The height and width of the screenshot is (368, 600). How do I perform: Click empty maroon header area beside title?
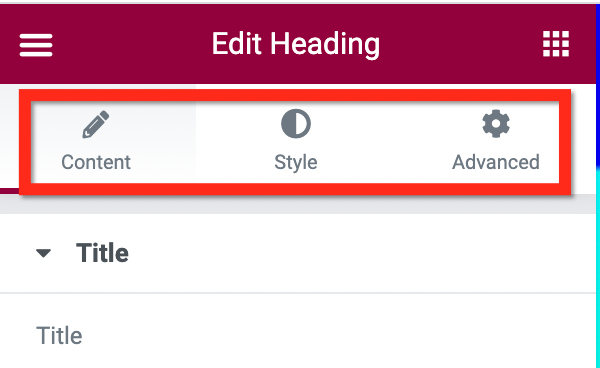coord(459,44)
